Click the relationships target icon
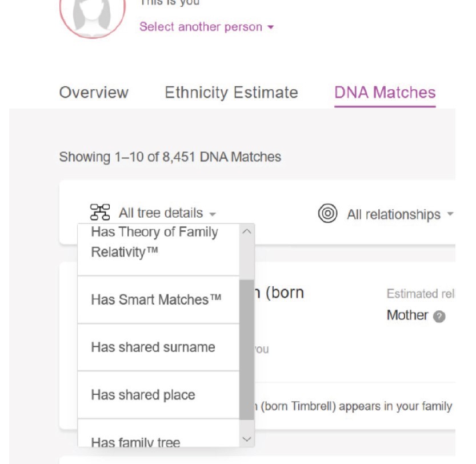The image size is (476, 464). (327, 214)
